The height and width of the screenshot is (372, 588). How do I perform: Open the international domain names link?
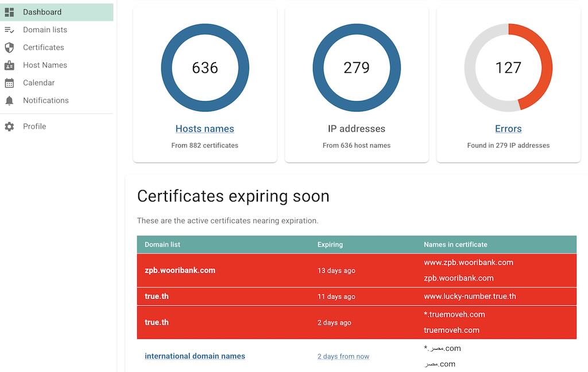point(195,356)
